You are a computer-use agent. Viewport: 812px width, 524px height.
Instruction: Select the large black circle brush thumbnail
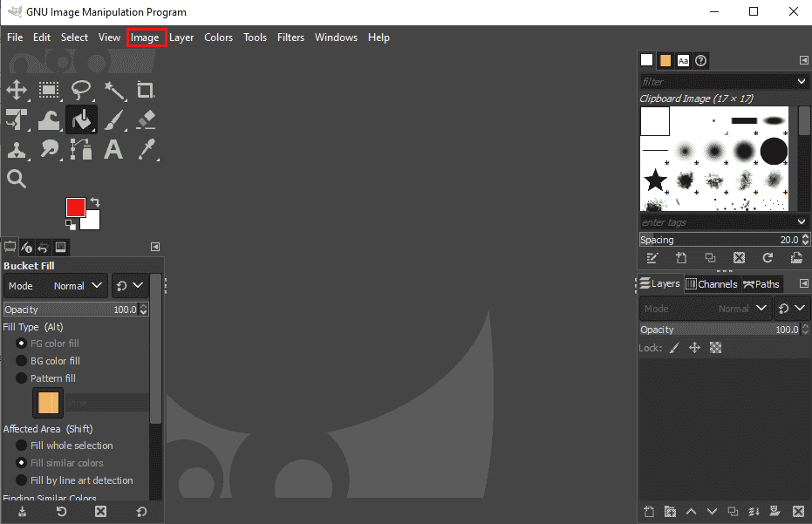pyautogui.click(x=773, y=151)
